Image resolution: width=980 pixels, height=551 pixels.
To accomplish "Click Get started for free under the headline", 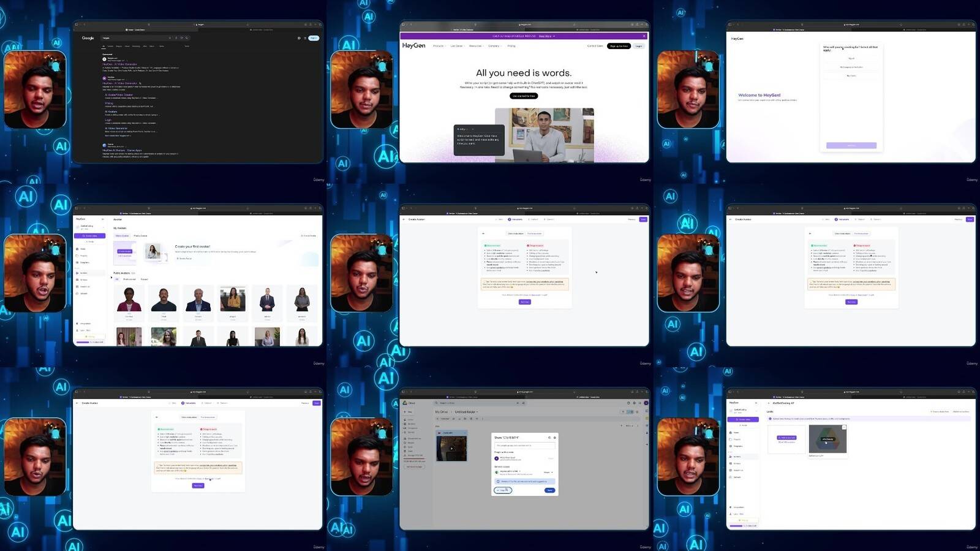I will (x=524, y=96).
